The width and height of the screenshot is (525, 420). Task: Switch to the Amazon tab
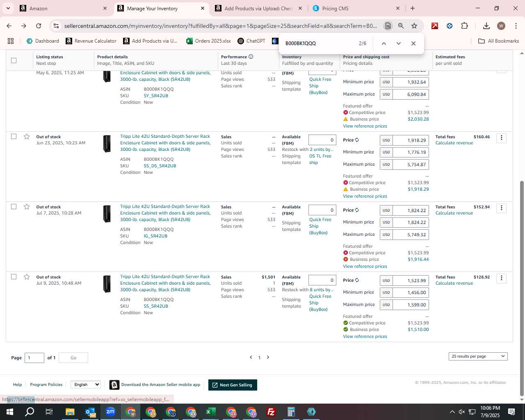click(63, 8)
